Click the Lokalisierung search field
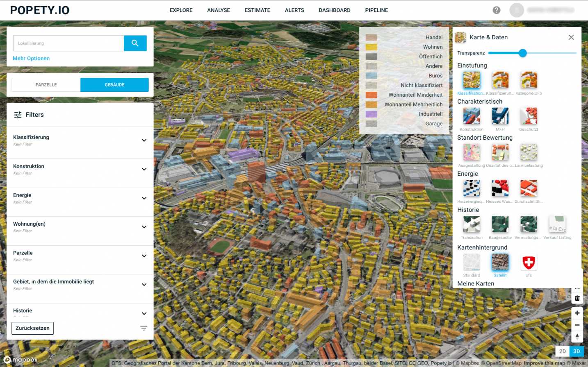The height and width of the screenshot is (367, 588). (68, 43)
